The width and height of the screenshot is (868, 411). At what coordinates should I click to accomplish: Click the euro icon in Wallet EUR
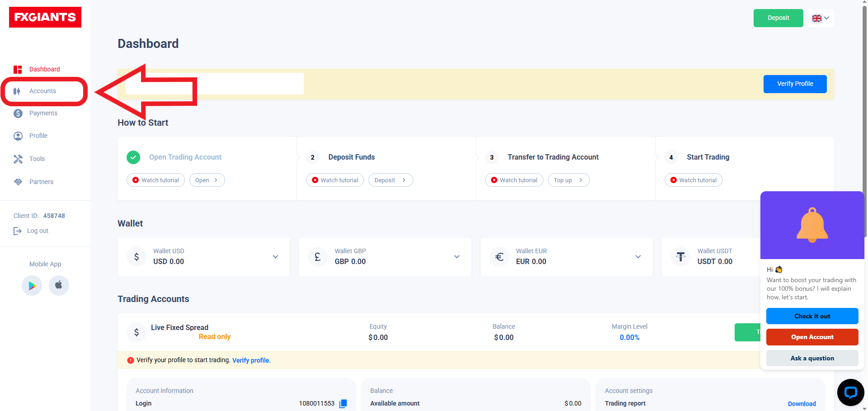pyautogui.click(x=500, y=257)
